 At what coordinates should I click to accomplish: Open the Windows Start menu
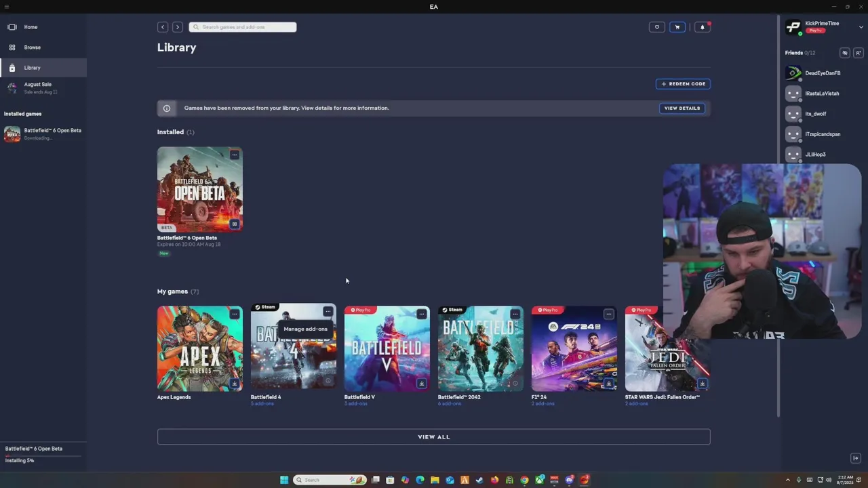[284, 480]
